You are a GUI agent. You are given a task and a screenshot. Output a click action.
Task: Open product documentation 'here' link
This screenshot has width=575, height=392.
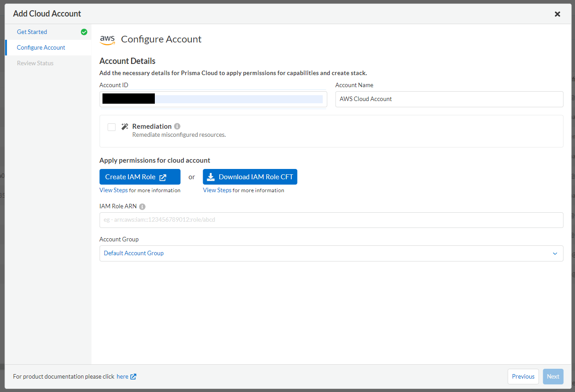coord(123,376)
